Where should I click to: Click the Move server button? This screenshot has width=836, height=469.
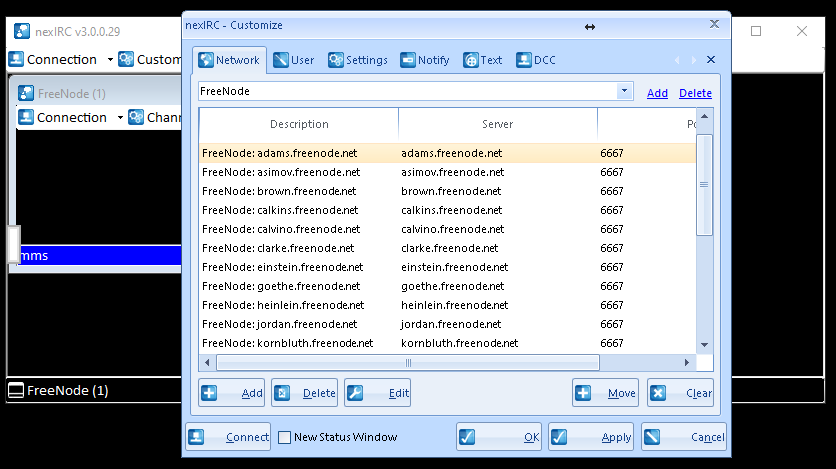coord(605,393)
